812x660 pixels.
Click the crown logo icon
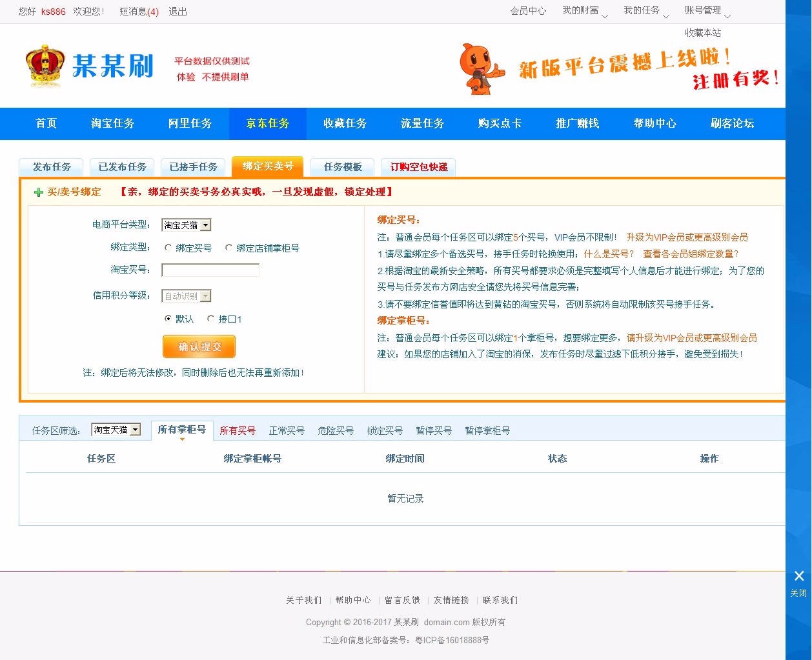coord(45,66)
